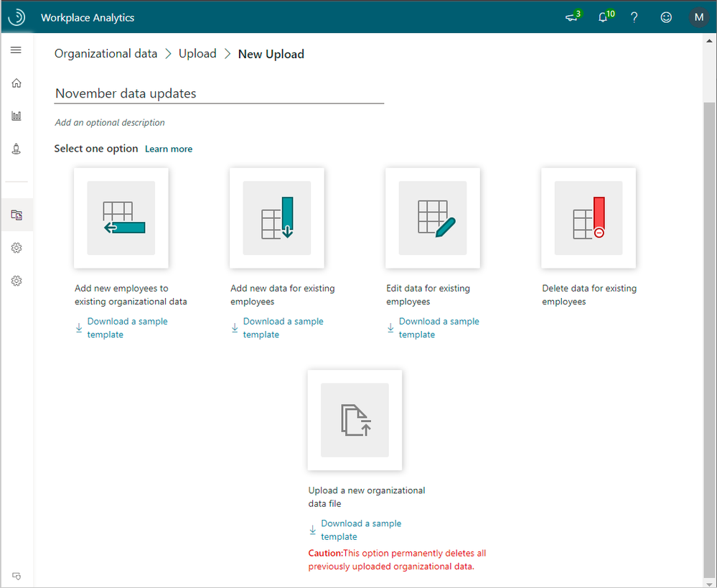This screenshot has width=717, height=588.
Task: Select Delete data for existing employees tile
Action: [x=589, y=218]
